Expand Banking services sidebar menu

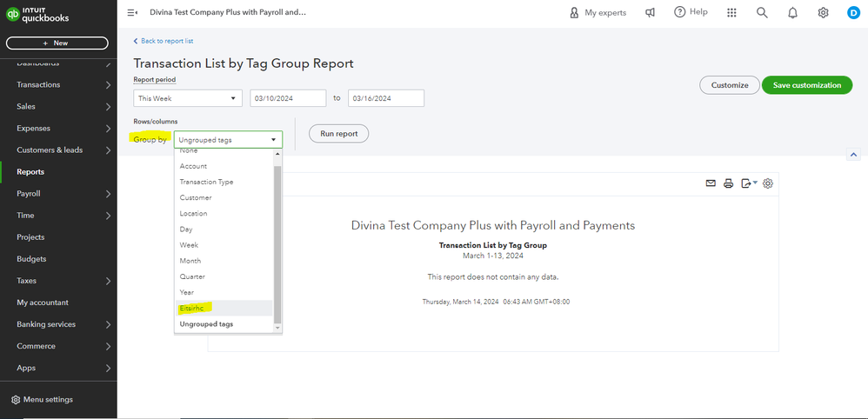coord(58,324)
